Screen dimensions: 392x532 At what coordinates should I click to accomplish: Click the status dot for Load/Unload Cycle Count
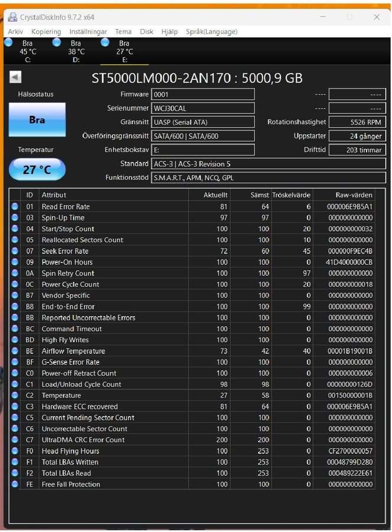[15, 384]
